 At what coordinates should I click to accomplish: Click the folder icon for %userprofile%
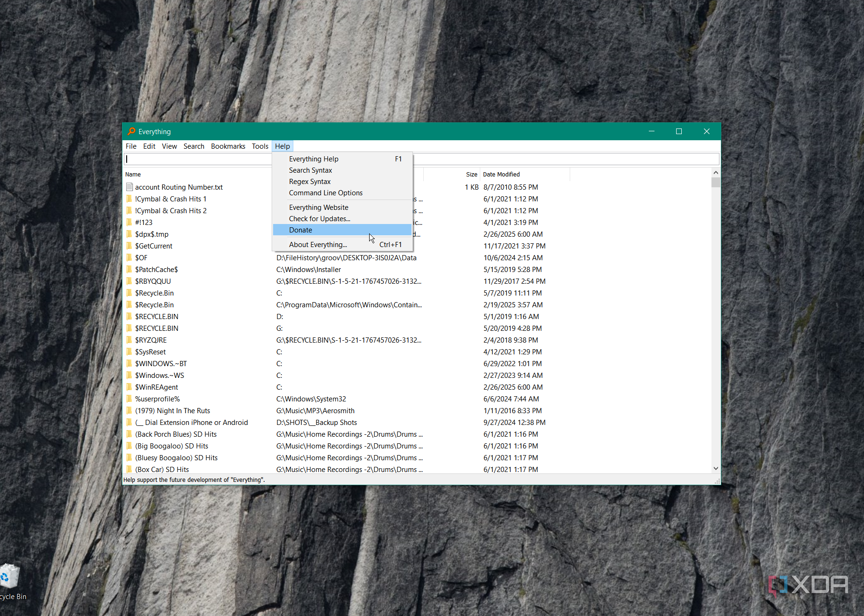click(129, 399)
